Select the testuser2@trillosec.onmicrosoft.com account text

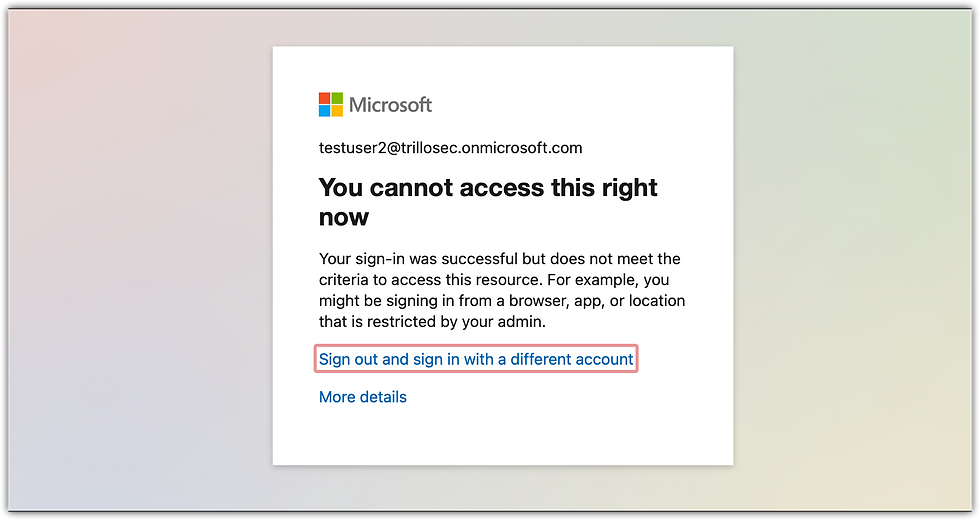(x=451, y=148)
